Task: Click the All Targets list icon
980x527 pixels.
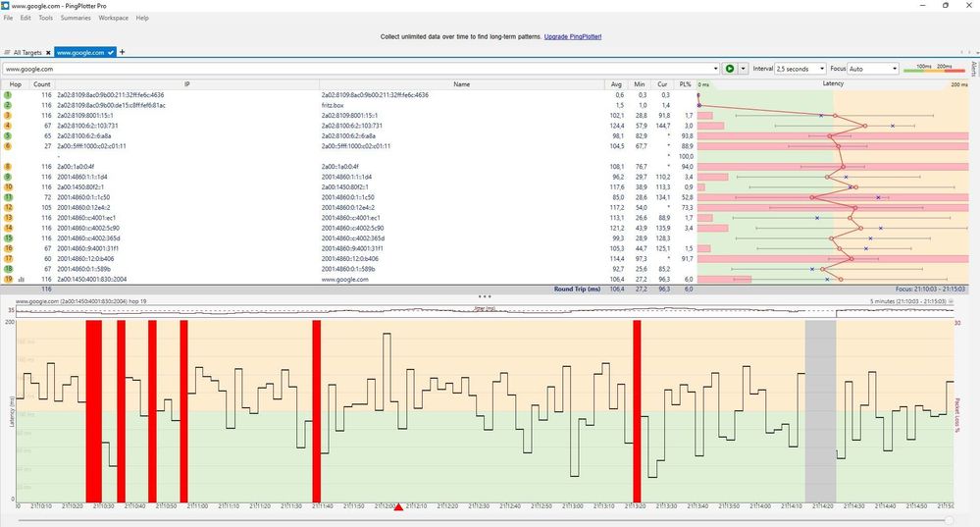Action: click(x=7, y=53)
